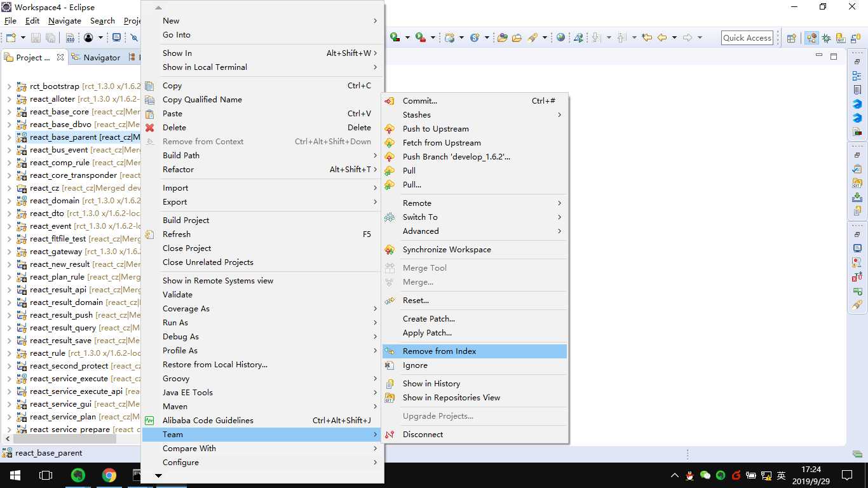868x488 pixels.
Task: Open Chrome from the Windows taskbar
Action: tap(109, 475)
